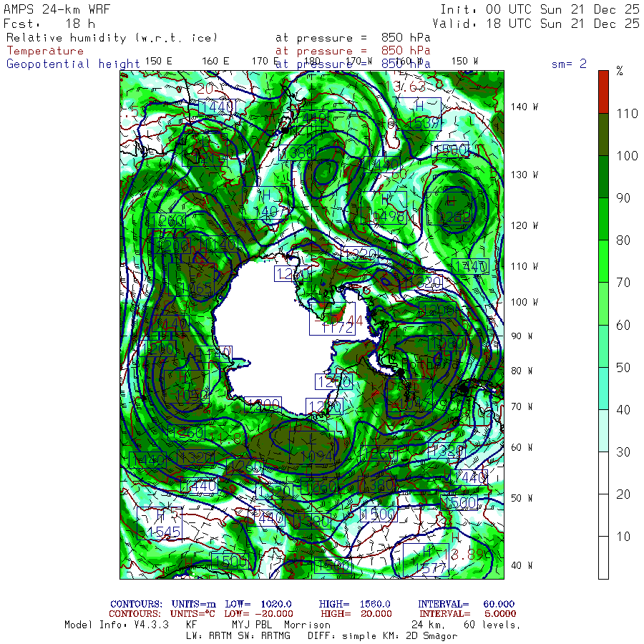
Task: Select the blue Geopotential height legend text
Action: (73, 64)
